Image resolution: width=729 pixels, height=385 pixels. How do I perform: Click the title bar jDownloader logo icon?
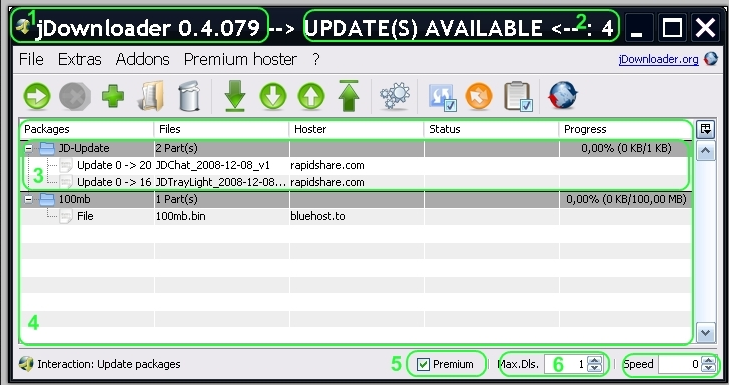click(23, 27)
